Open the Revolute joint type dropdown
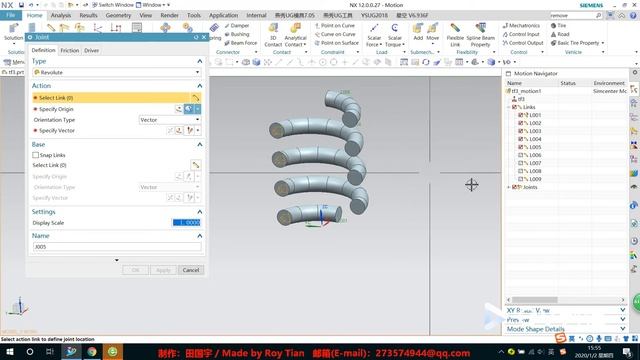This screenshot has height=360, width=640. coord(117,72)
